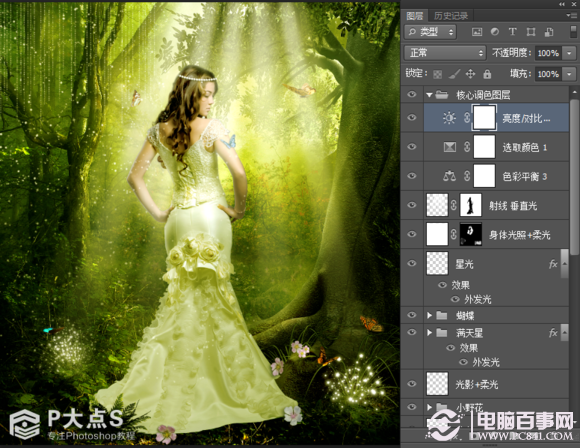The height and width of the screenshot is (448, 580).
Task: Lock image pixels brush icon
Action: pyautogui.click(x=454, y=74)
